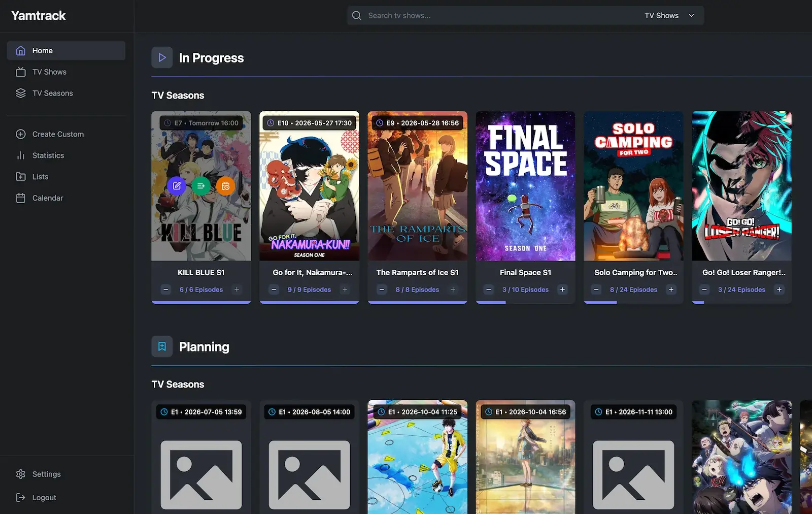
Task: Open the KILL BLUE S1 title link
Action: coord(201,273)
